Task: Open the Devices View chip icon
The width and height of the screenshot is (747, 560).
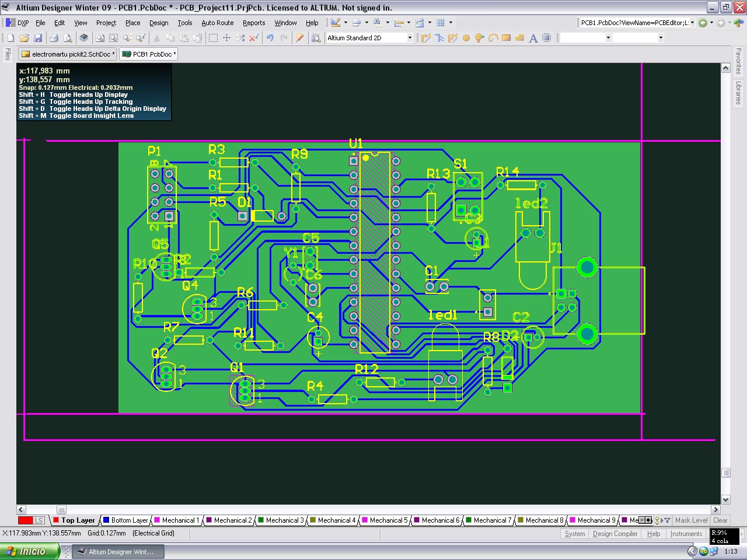Action: 84,38
